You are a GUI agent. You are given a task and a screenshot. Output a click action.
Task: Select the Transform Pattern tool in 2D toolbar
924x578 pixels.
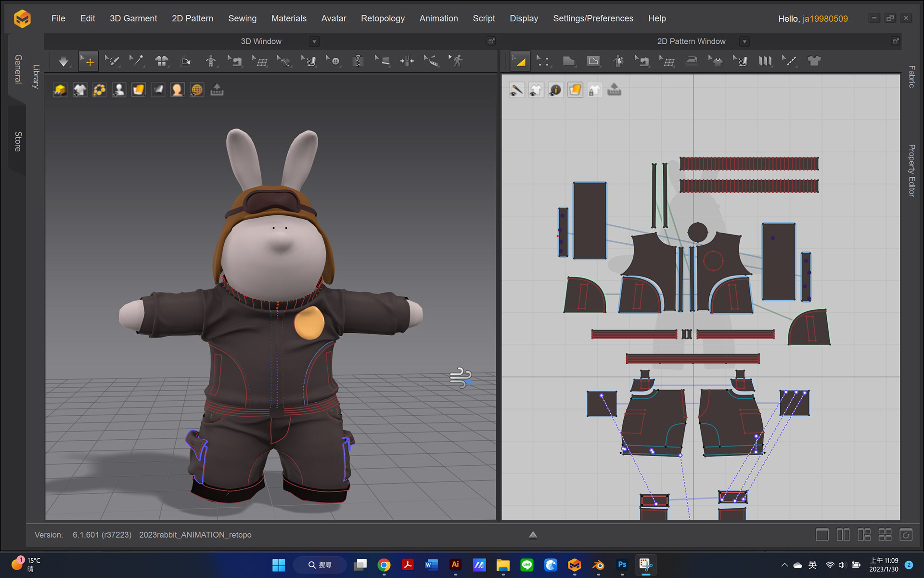(x=520, y=61)
